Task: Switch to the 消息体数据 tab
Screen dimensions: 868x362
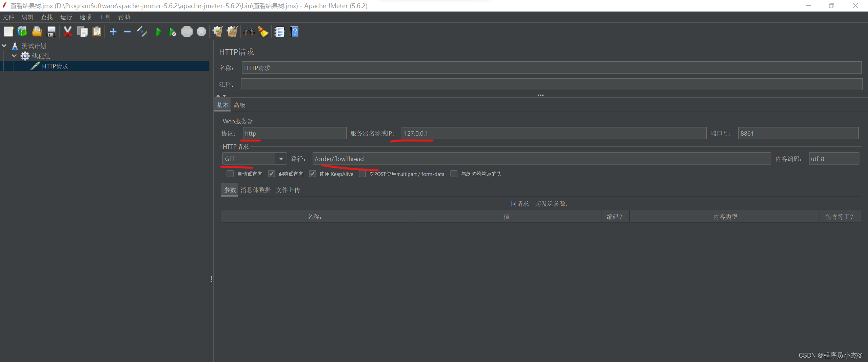Action: (256, 190)
